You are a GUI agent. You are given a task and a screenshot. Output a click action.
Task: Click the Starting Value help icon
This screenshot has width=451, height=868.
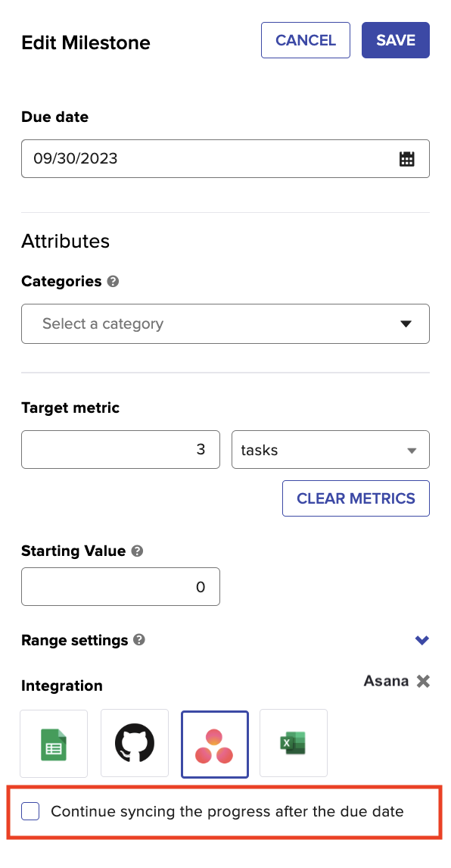(137, 551)
